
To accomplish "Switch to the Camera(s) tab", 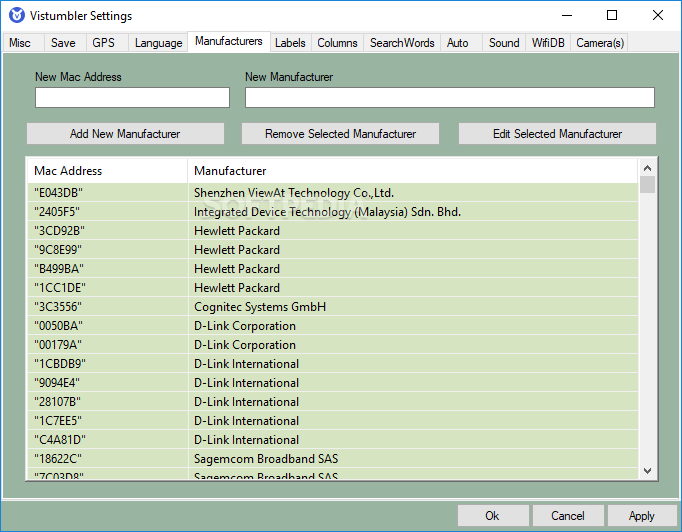I will [x=600, y=43].
